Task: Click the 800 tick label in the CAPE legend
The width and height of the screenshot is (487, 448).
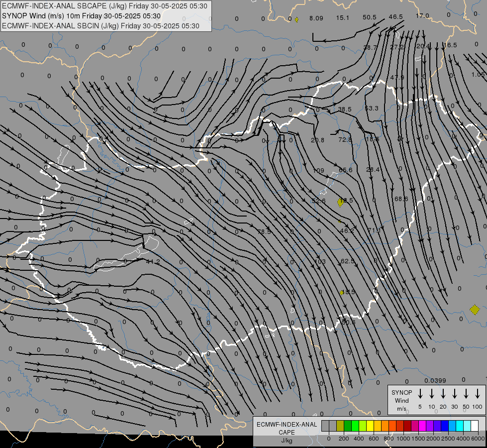Action: (389, 439)
